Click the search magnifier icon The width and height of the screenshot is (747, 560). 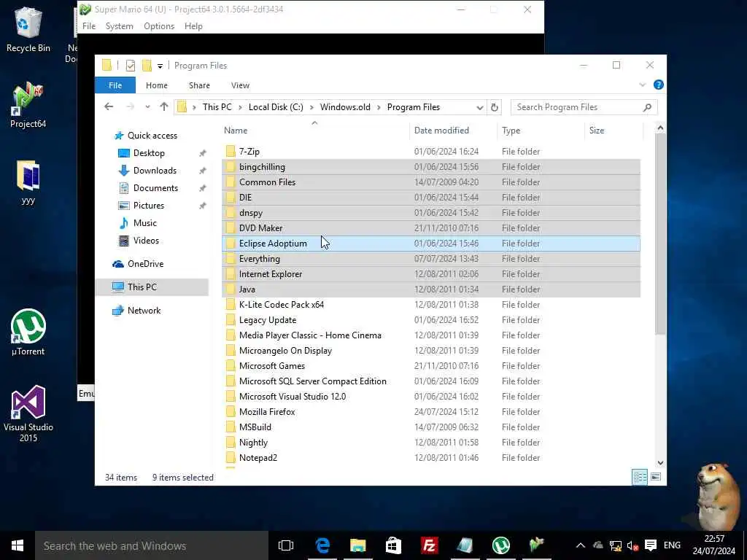pyautogui.click(x=647, y=107)
